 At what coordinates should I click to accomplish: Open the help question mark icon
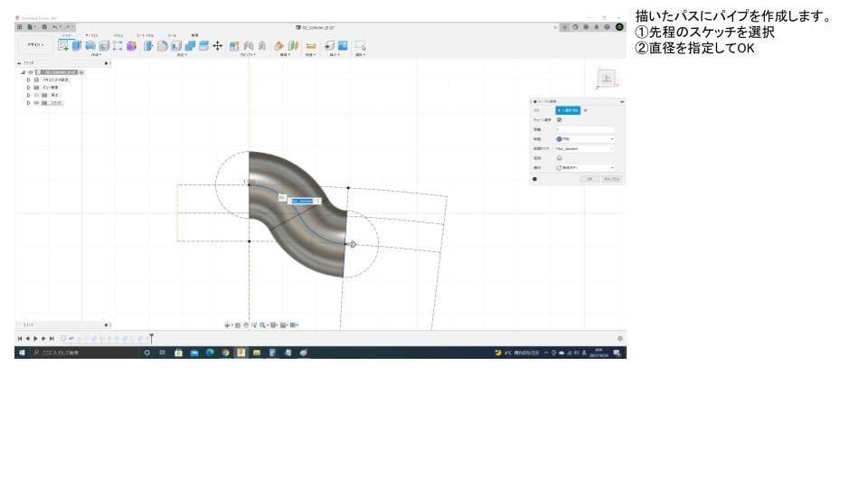[607, 26]
